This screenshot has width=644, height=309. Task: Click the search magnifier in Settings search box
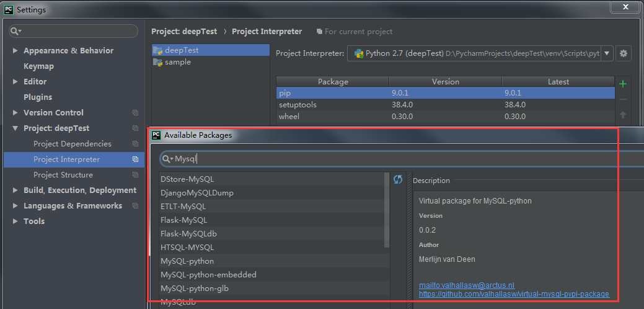tap(15, 31)
